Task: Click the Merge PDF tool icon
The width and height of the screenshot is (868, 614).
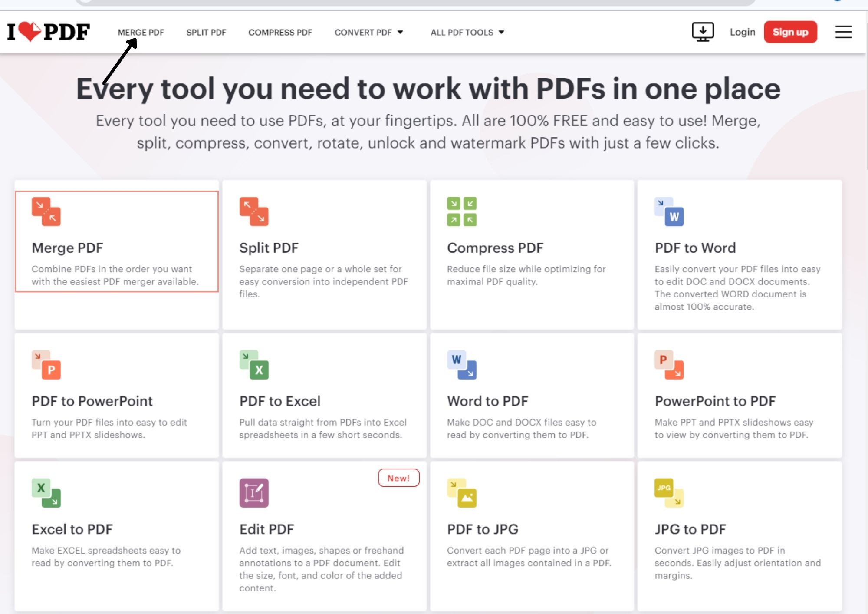Action: pos(46,212)
